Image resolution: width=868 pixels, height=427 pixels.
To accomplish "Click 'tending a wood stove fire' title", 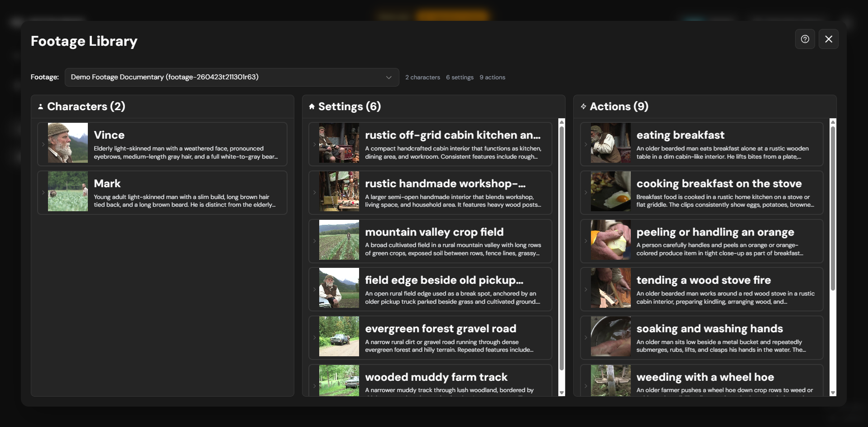I will coord(704,280).
